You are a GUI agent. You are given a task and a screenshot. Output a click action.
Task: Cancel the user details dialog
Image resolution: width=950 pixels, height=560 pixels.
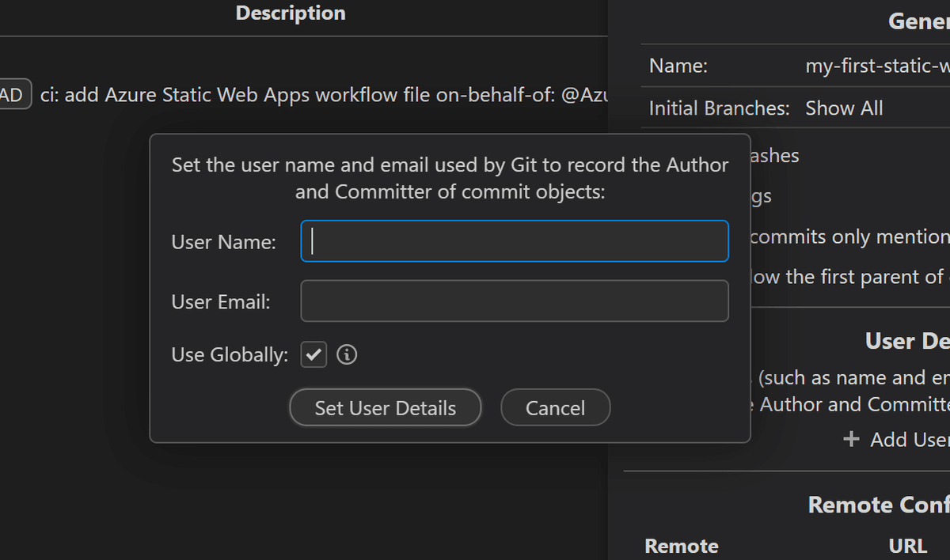pos(555,408)
